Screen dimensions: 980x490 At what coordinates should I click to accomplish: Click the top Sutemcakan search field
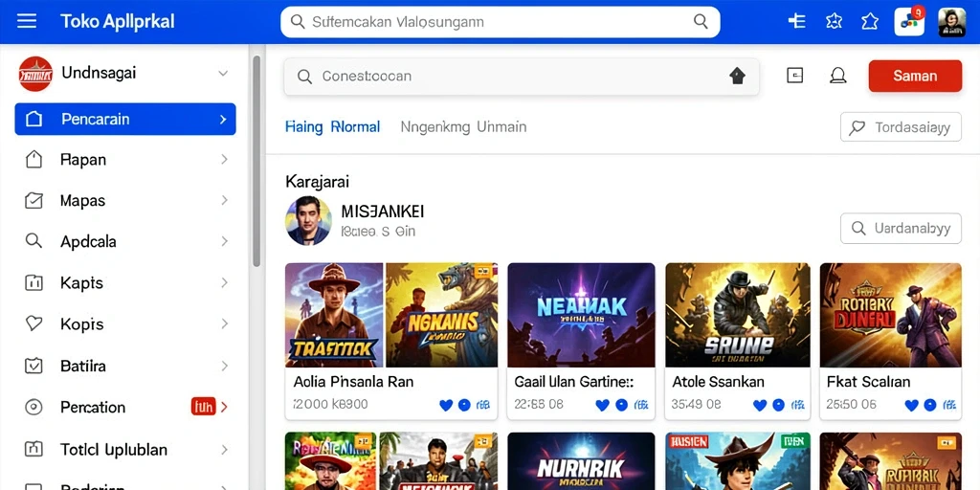click(500, 22)
